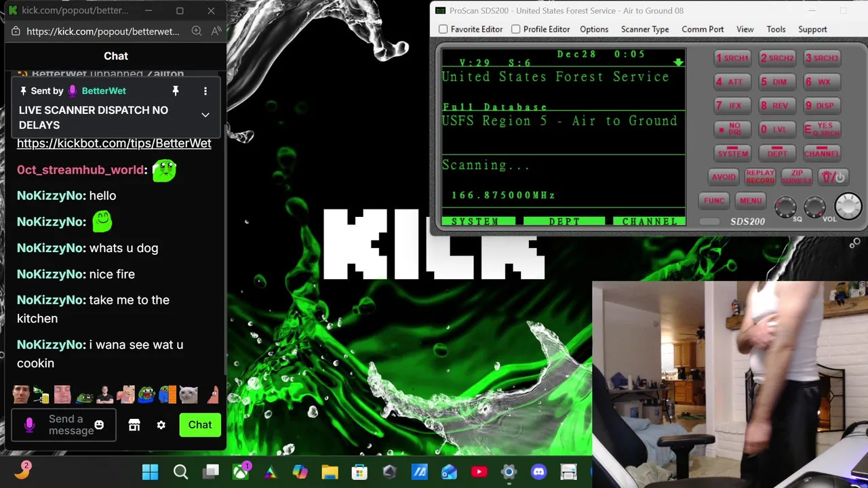Enable the Profile Editor checkbox
The height and width of the screenshot is (488, 868).
pyautogui.click(x=515, y=29)
